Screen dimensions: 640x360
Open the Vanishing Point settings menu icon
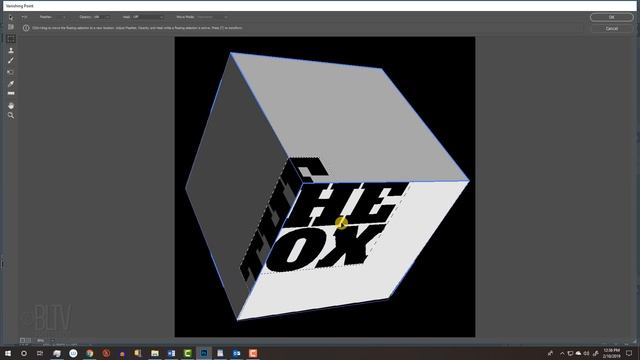[x=24, y=17]
